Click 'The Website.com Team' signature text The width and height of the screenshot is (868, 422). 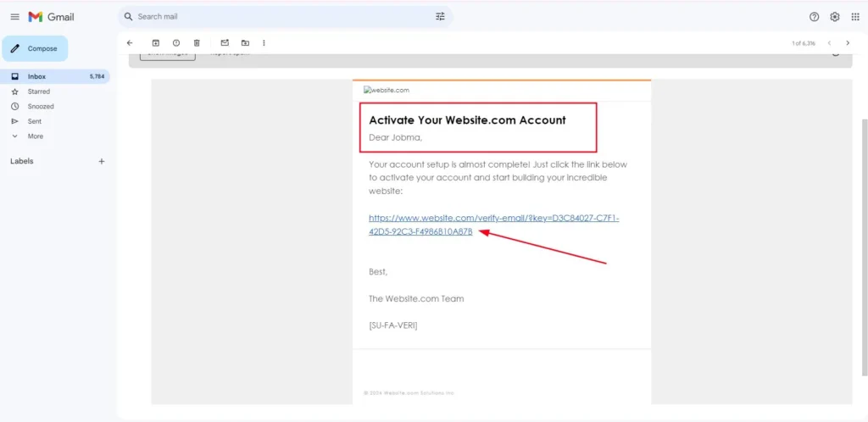coord(416,298)
